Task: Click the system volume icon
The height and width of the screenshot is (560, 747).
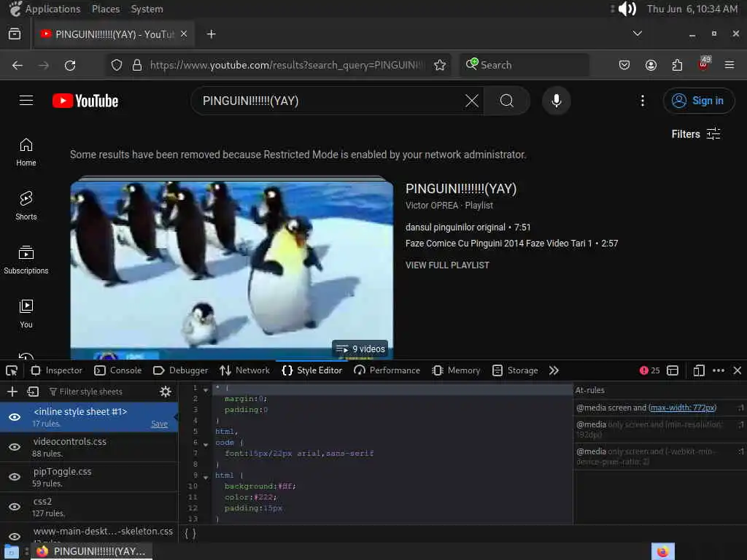Action: point(627,9)
